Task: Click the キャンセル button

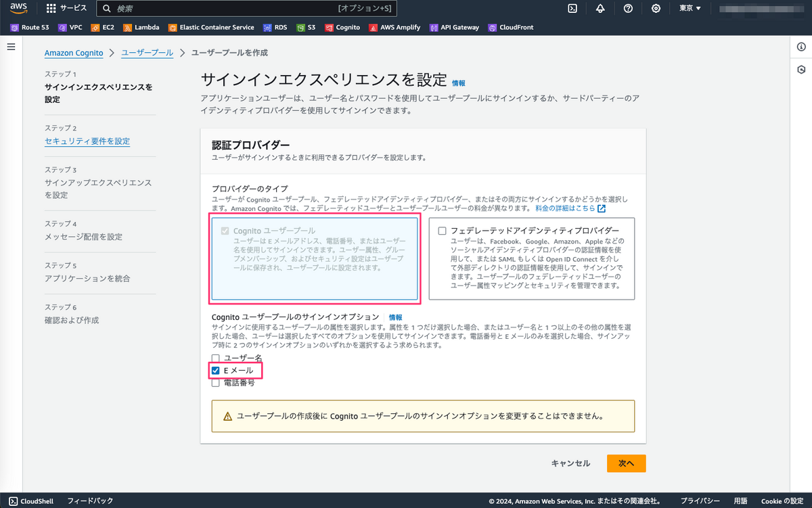Action: pyautogui.click(x=570, y=463)
